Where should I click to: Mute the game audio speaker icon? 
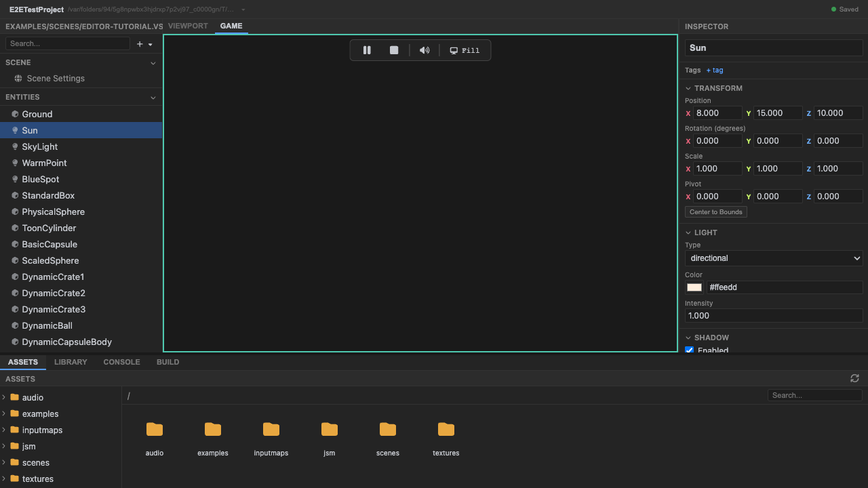[425, 50]
